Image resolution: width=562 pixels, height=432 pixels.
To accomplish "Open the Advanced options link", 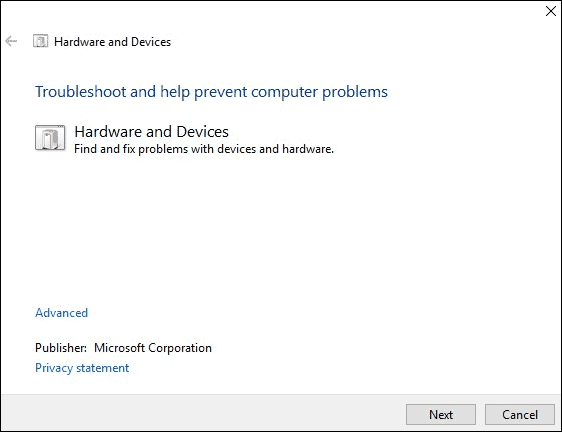I will [x=61, y=313].
